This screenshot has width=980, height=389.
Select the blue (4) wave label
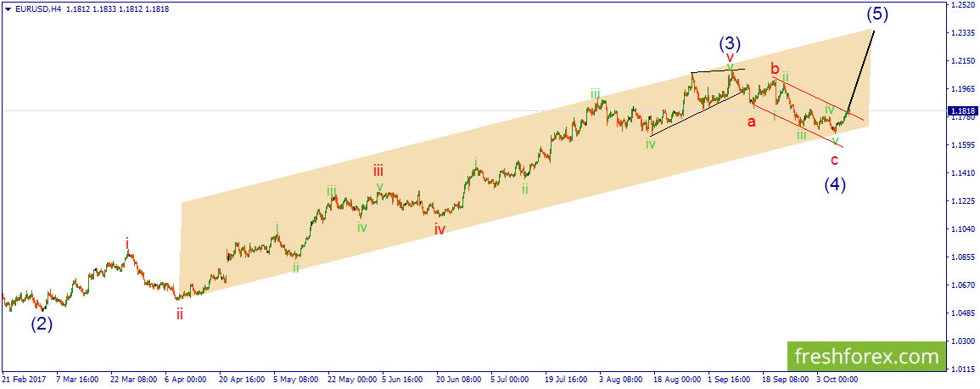click(834, 184)
